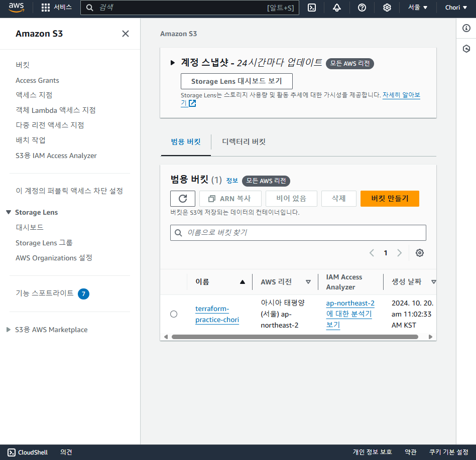Open 쿠키 기본 설정 in footer
This screenshot has height=460, width=476.
[449, 452]
